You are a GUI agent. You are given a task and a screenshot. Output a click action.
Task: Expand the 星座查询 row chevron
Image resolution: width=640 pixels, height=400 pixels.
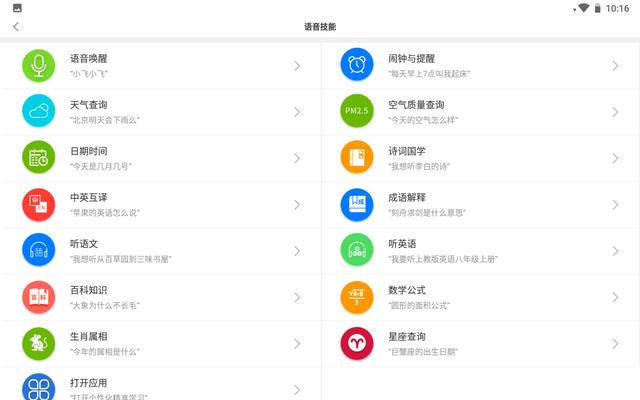pos(616,344)
